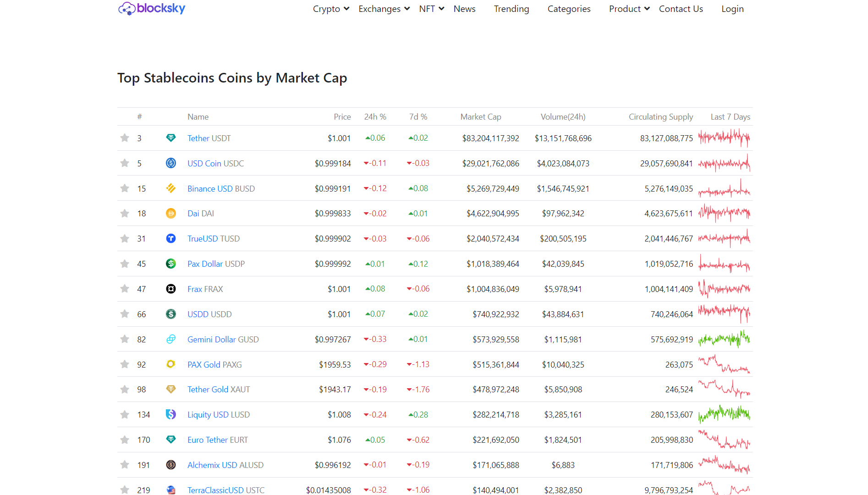868x495 pixels.
Task: Favorite Tether USDT with the star
Action: 125,138
